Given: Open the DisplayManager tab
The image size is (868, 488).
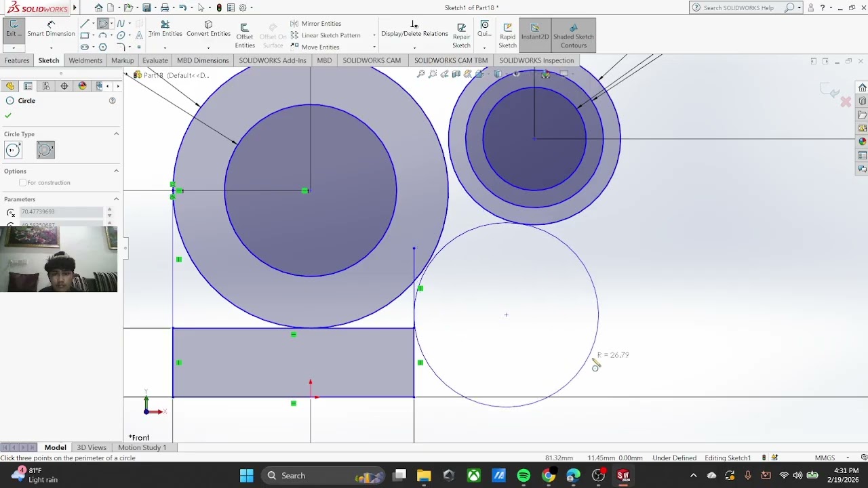Looking at the screenshot, I should point(83,86).
